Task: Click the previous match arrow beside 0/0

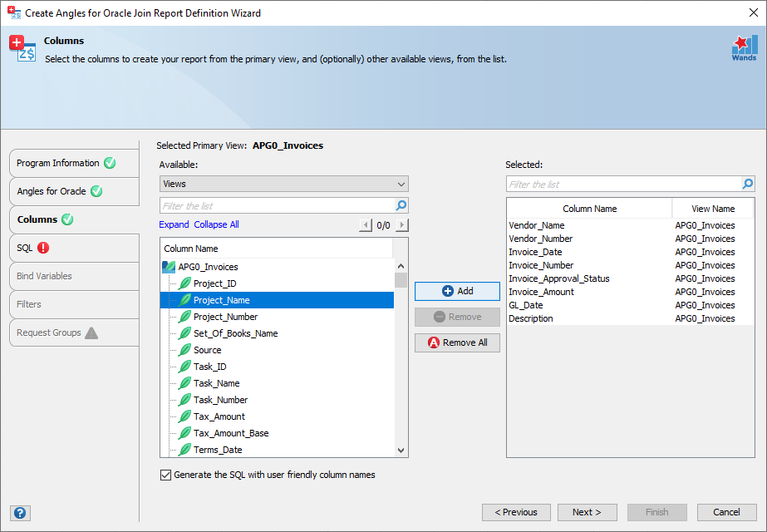Action: [366, 225]
